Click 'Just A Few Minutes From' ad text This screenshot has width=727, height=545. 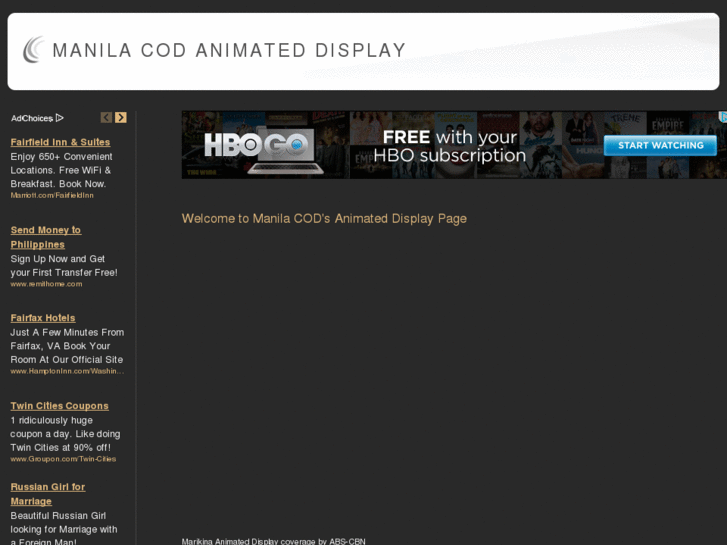point(67,346)
